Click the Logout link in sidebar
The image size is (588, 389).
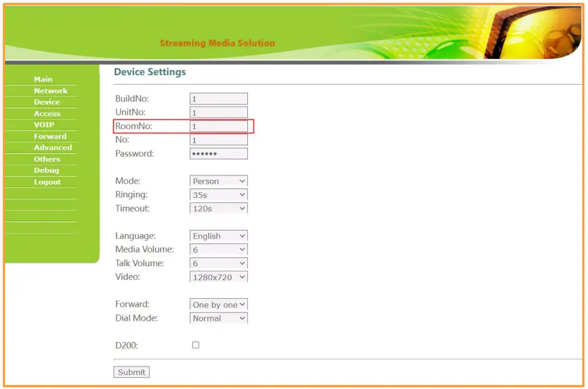(47, 182)
